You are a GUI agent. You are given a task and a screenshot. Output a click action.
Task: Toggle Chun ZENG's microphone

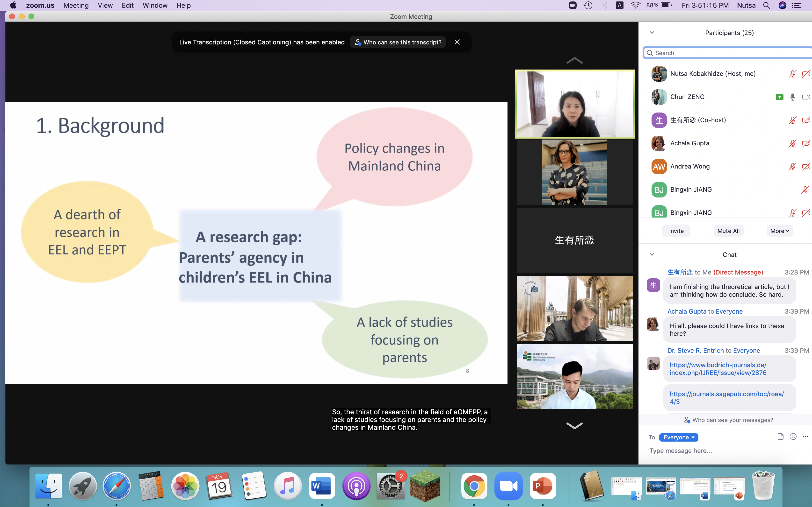coord(792,97)
